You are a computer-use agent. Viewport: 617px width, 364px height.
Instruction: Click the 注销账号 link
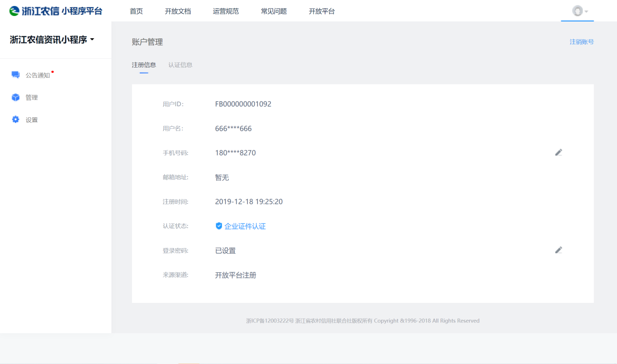[x=582, y=42]
